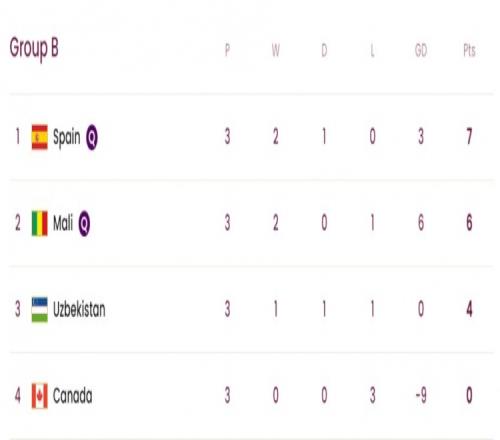Click the Pts column header
This screenshot has height=440, width=500.
469,51
